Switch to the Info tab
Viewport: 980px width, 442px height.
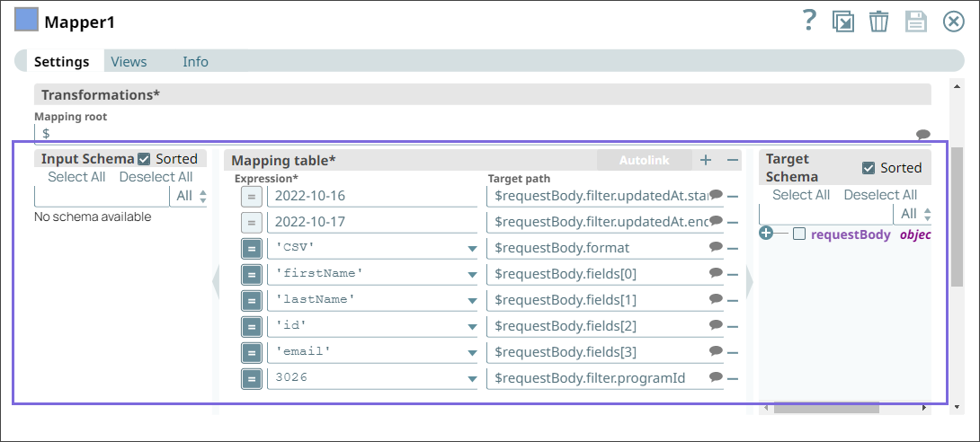pos(196,62)
